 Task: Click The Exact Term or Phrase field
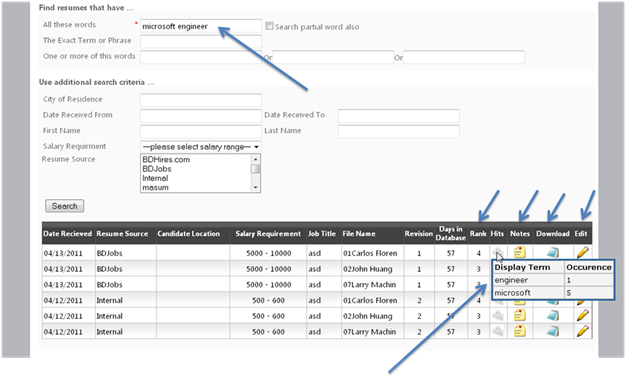(201, 42)
